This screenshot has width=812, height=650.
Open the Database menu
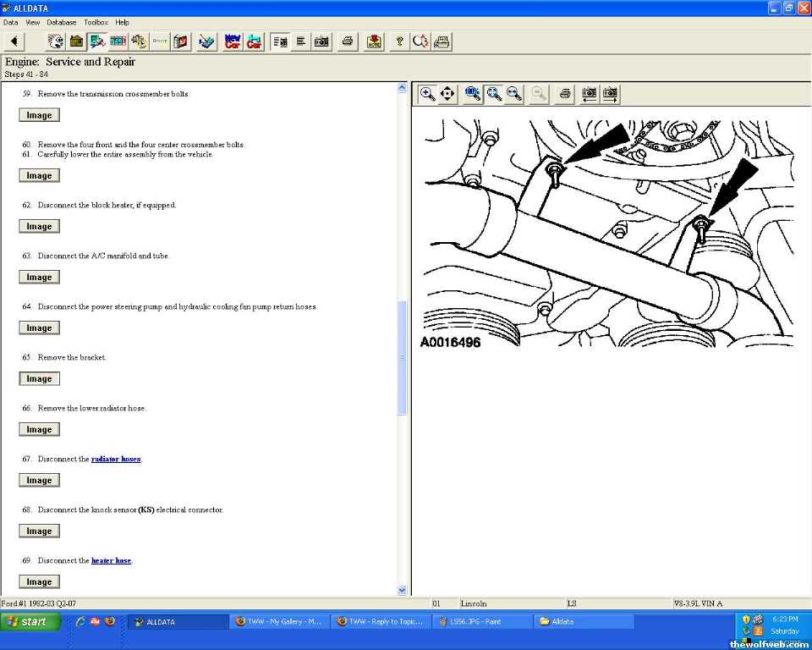click(x=61, y=22)
